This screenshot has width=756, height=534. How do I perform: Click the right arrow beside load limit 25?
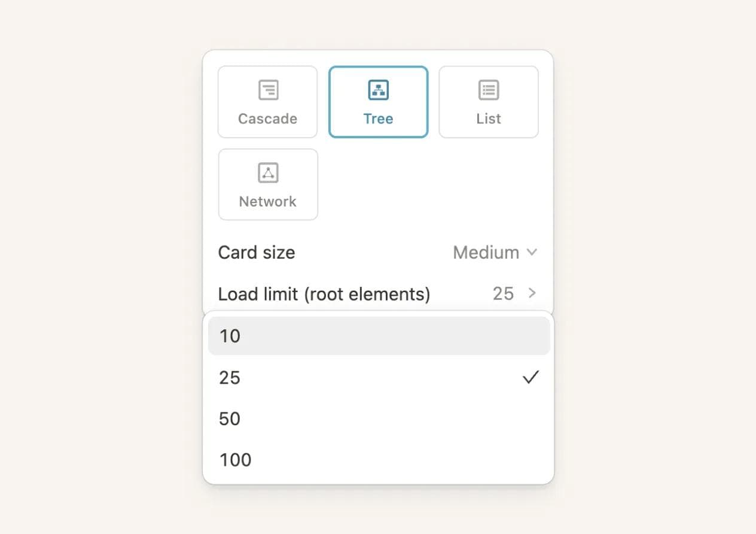click(532, 293)
